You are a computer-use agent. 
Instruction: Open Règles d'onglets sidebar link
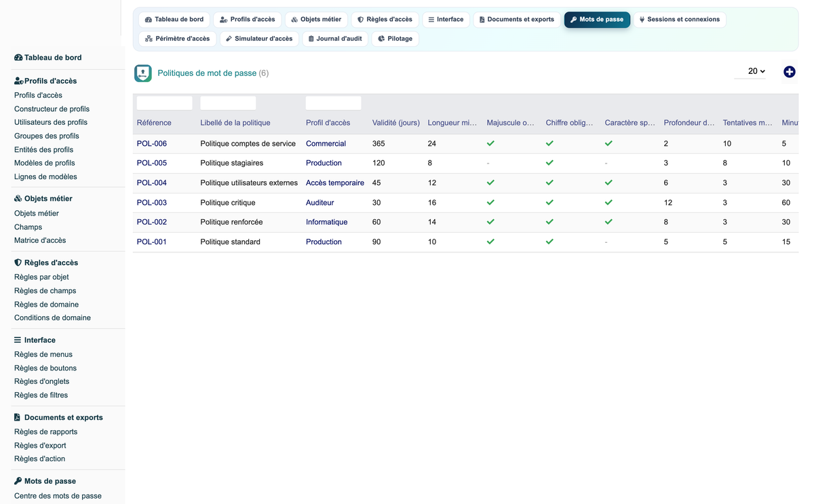pos(41,382)
